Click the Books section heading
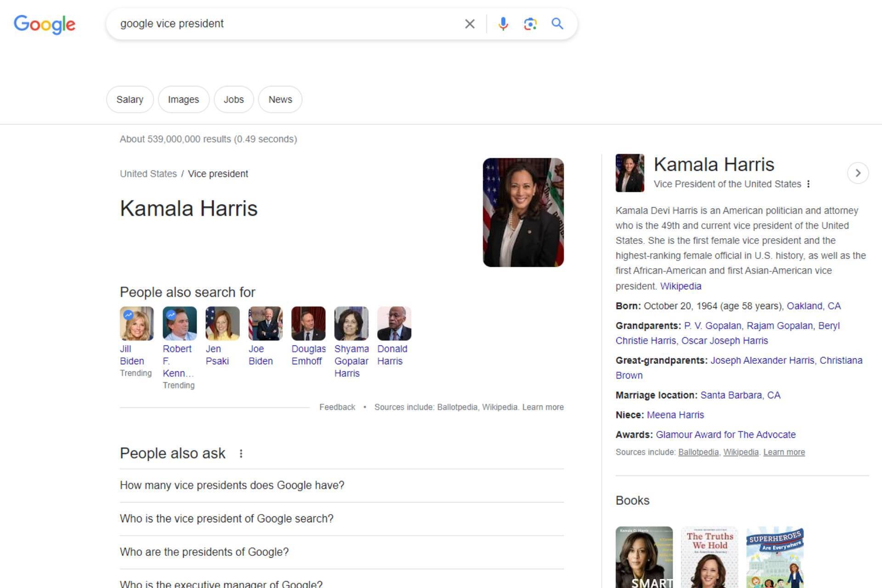 click(632, 500)
